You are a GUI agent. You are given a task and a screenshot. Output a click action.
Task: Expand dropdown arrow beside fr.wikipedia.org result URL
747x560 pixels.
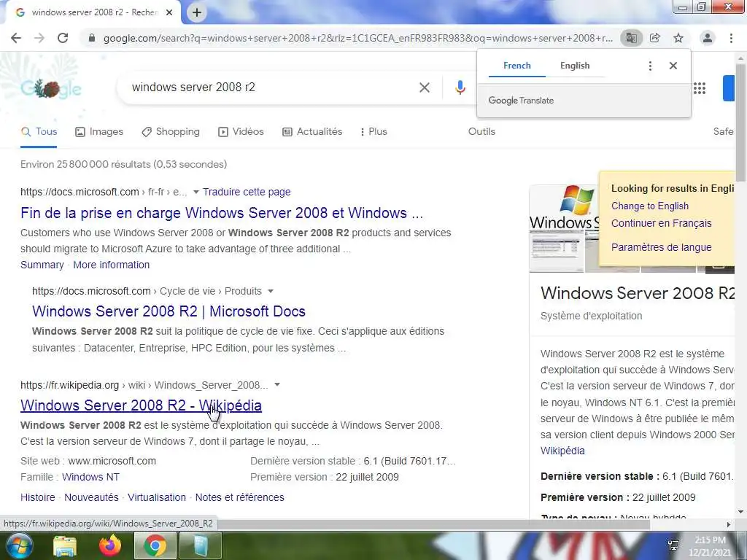[x=277, y=385]
